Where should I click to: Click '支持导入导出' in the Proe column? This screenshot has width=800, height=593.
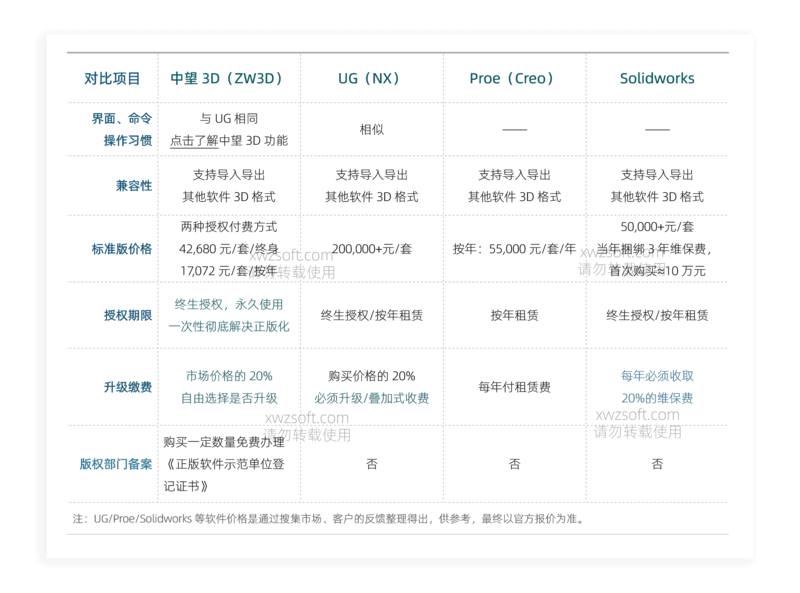tap(514, 175)
